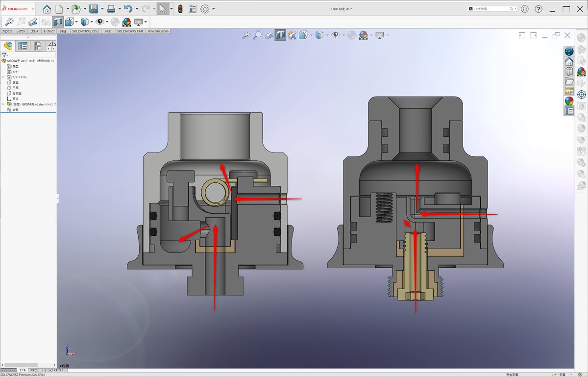Click the user login icon in the title bar

(x=525, y=9)
